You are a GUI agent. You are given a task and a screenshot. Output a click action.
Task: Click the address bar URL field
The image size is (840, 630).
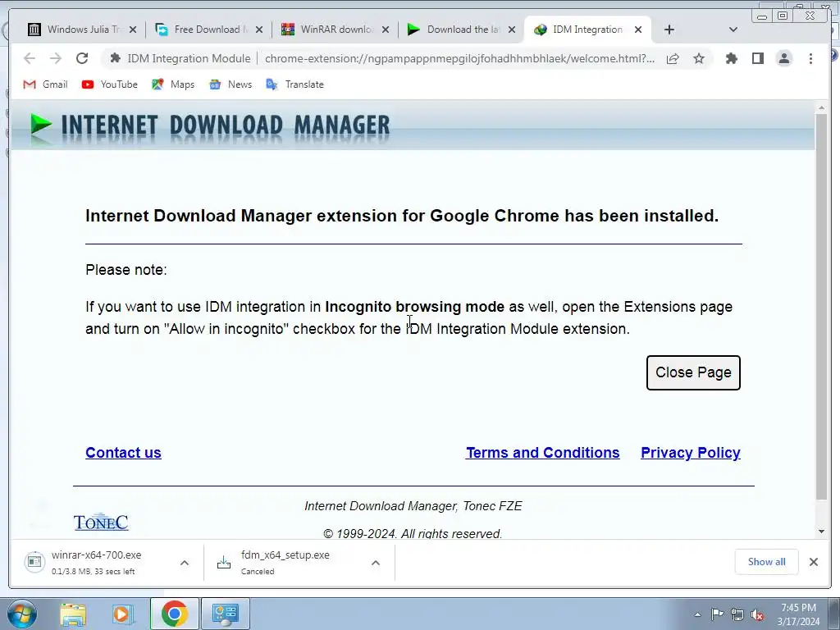(x=459, y=58)
